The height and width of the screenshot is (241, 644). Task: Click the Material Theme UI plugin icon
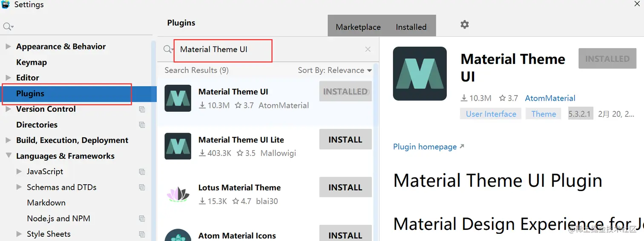(178, 98)
